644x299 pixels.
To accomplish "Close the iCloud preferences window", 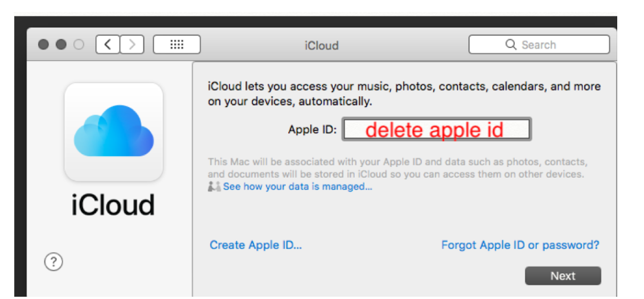I will tap(43, 44).
